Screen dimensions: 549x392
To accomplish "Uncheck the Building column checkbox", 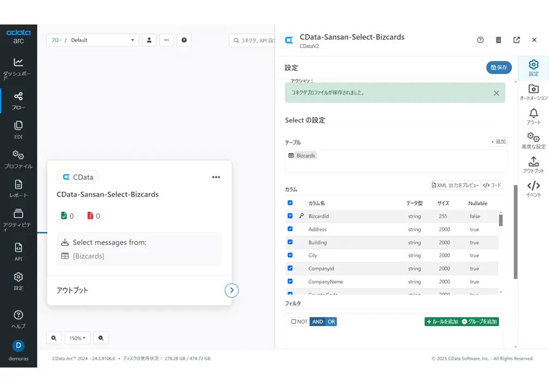I will click(x=290, y=242).
